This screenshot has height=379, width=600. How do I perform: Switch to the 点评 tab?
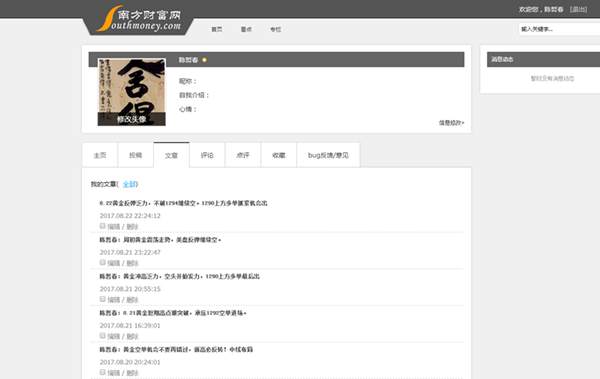[x=243, y=155]
